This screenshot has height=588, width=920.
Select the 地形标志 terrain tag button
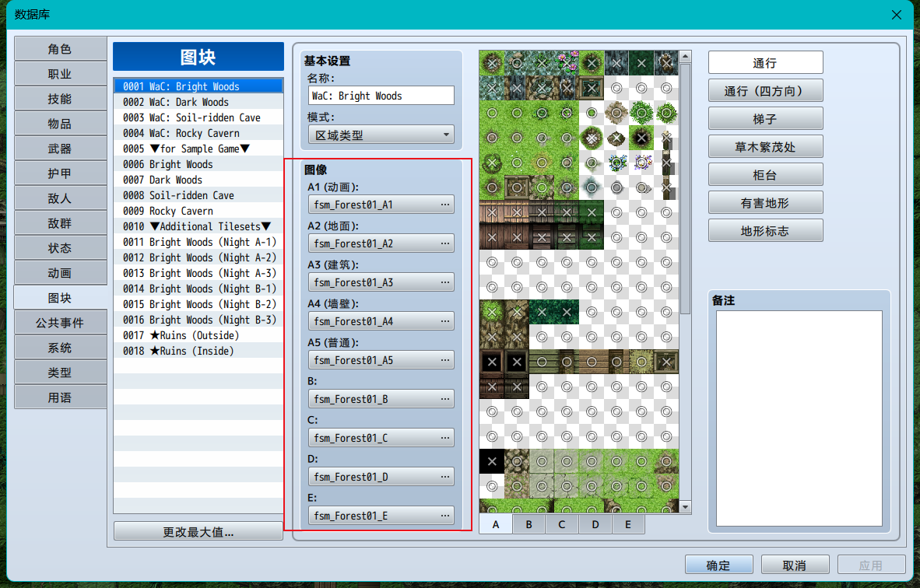click(x=766, y=230)
